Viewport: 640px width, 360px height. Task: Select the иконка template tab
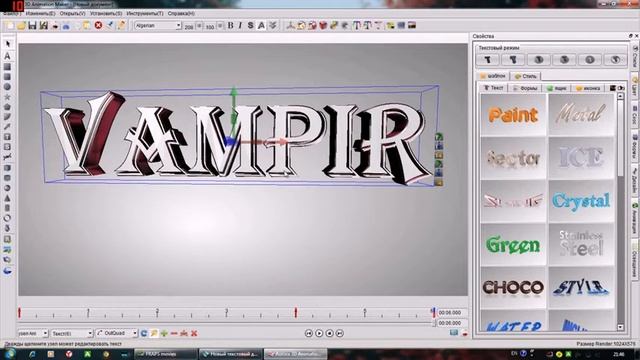(588, 88)
